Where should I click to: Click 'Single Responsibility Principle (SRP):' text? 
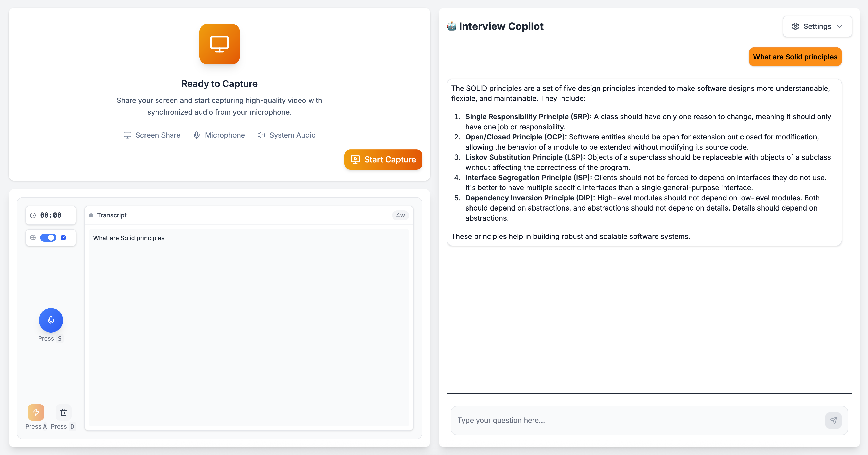click(x=528, y=117)
